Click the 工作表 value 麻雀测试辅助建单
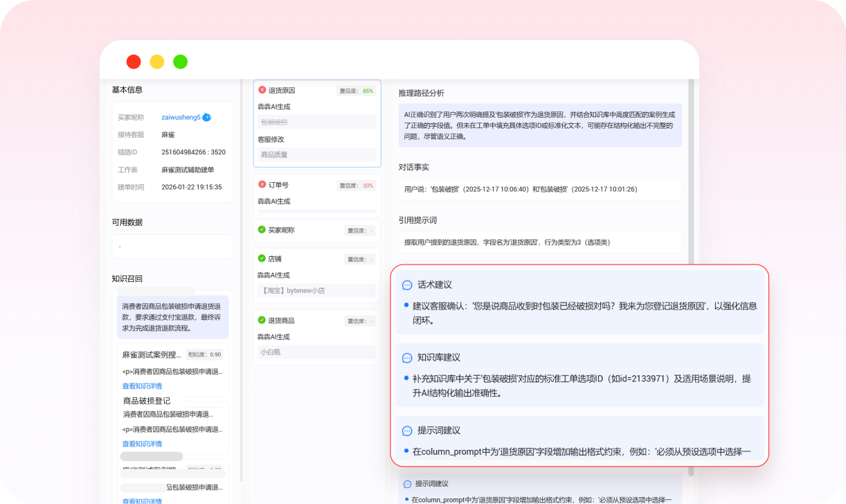This screenshot has width=846, height=504. [x=188, y=170]
